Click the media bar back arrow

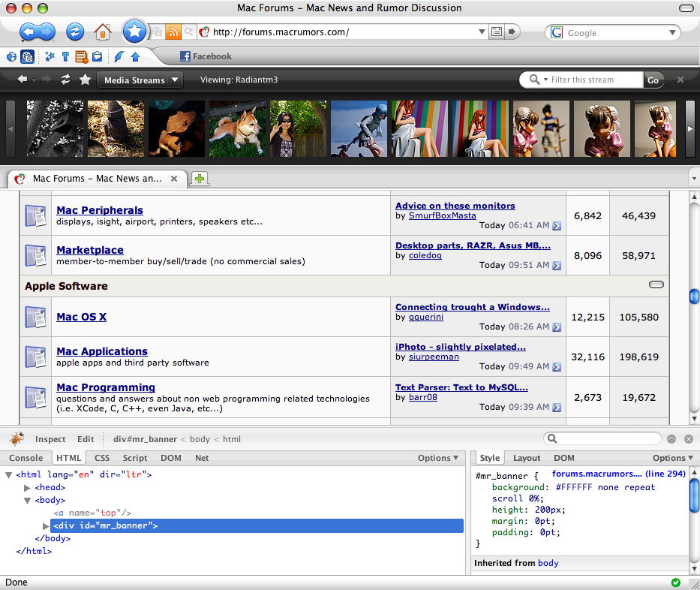[x=22, y=79]
